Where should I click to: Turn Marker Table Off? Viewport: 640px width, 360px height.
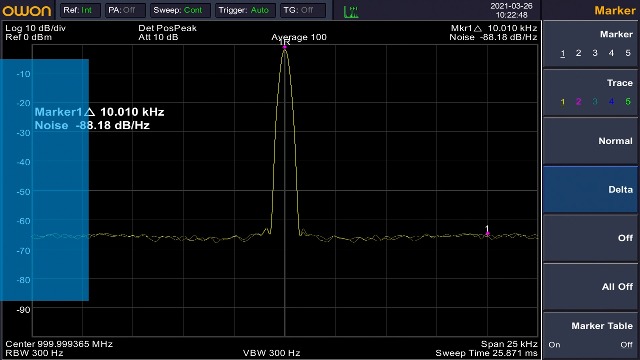tap(626, 345)
